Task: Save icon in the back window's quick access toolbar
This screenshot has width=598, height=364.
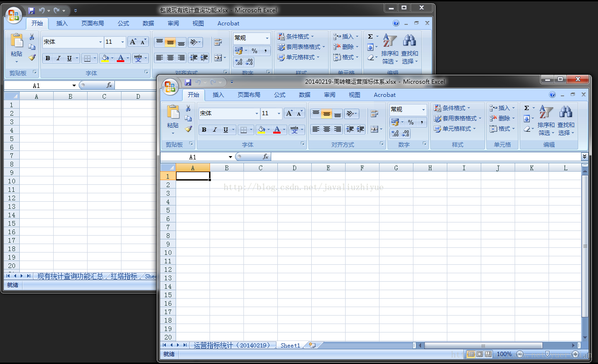Action: [31, 10]
